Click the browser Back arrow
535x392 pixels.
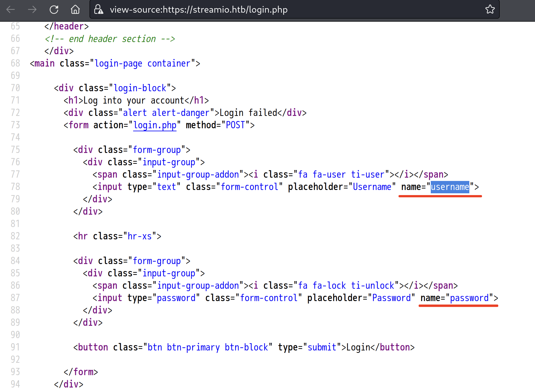point(11,10)
